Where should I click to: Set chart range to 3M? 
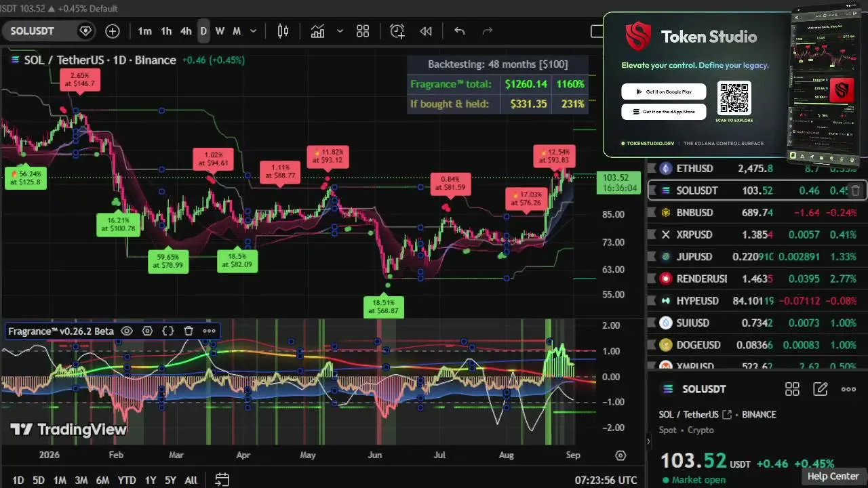coord(81,480)
